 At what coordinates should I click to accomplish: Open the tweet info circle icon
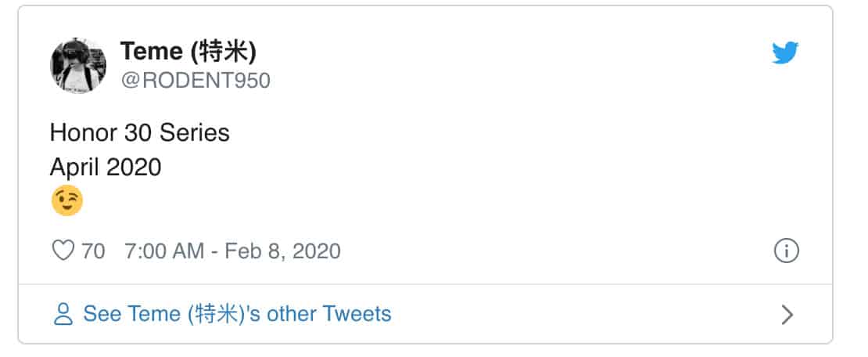pyautogui.click(x=785, y=251)
